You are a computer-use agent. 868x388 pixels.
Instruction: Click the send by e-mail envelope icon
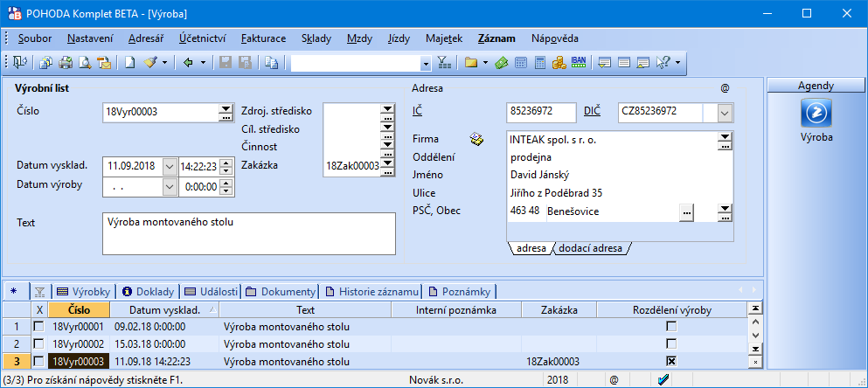click(x=104, y=63)
